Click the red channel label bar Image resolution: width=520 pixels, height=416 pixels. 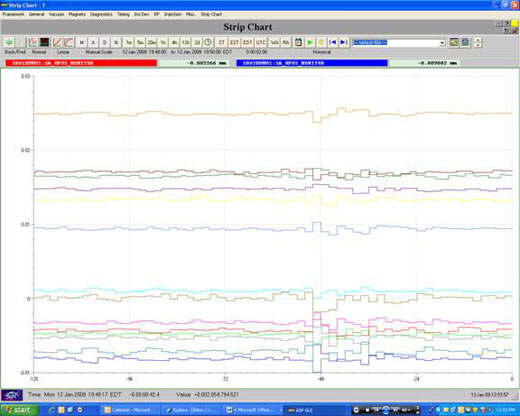tap(81, 63)
